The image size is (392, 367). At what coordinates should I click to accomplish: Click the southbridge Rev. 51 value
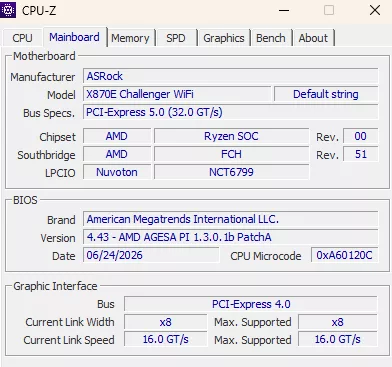pos(361,154)
